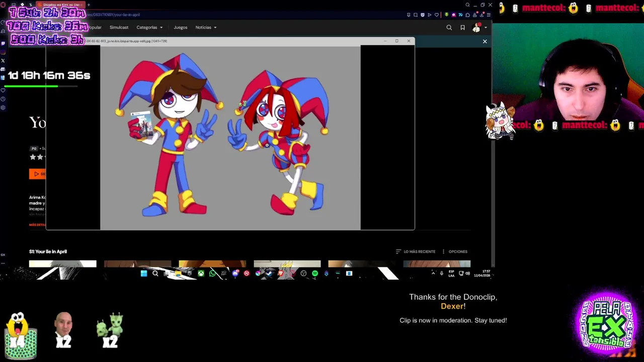The image size is (644, 362).
Task: Click the green download extension icon
Action: click(447, 15)
